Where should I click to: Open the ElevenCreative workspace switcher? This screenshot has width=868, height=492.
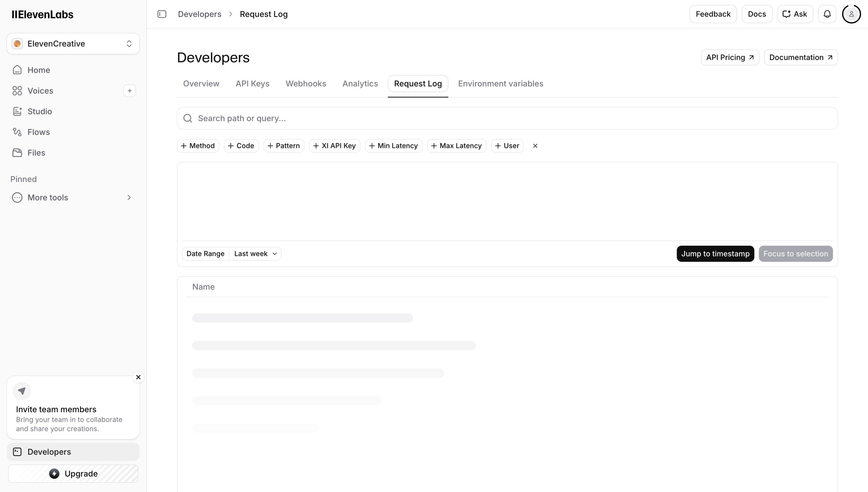tap(73, 44)
